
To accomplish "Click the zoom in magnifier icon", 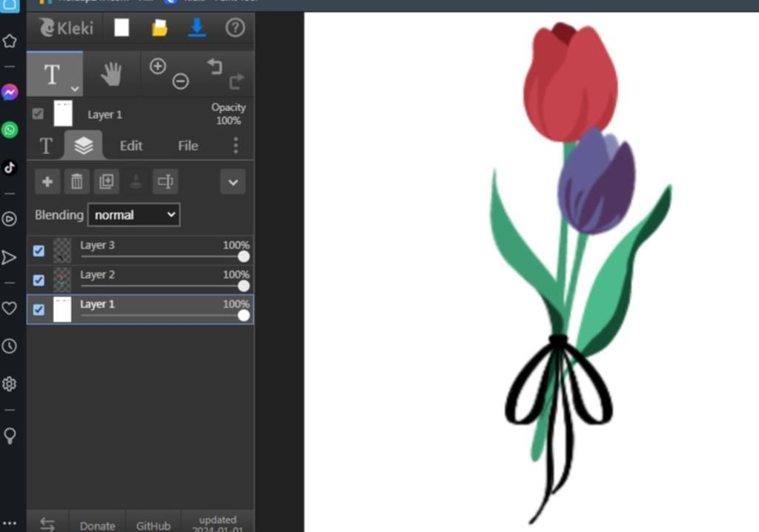I will 157,66.
